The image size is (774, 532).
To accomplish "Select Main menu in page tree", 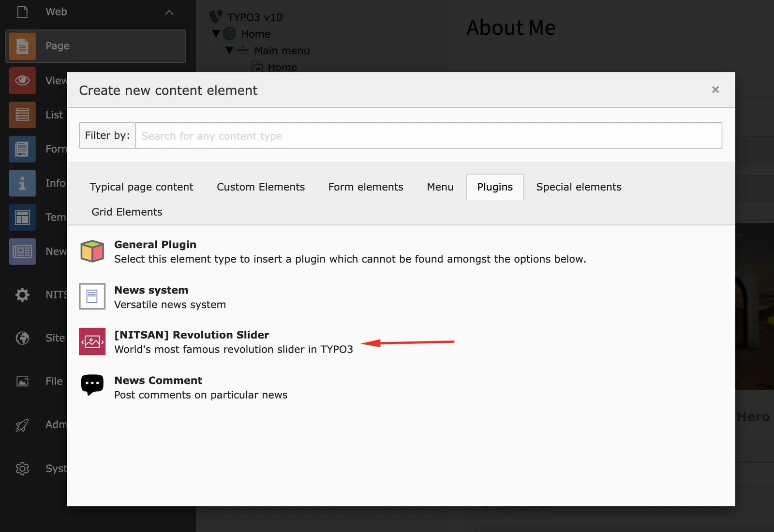I will pos(282,50).
